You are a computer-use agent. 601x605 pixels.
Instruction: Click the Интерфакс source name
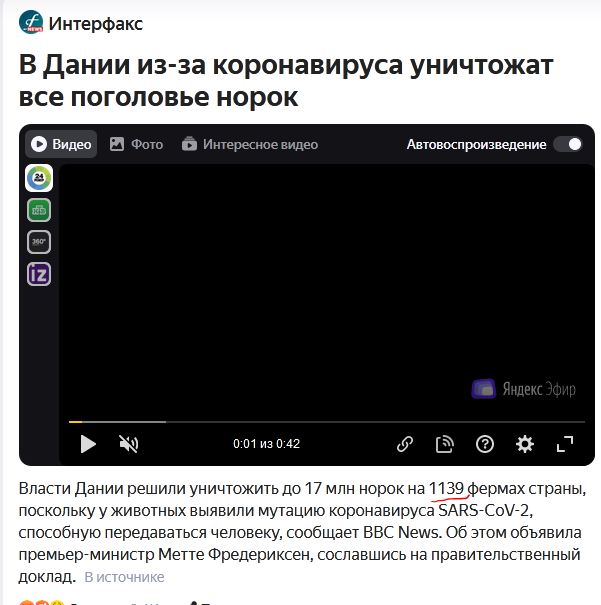pos(96,24)
